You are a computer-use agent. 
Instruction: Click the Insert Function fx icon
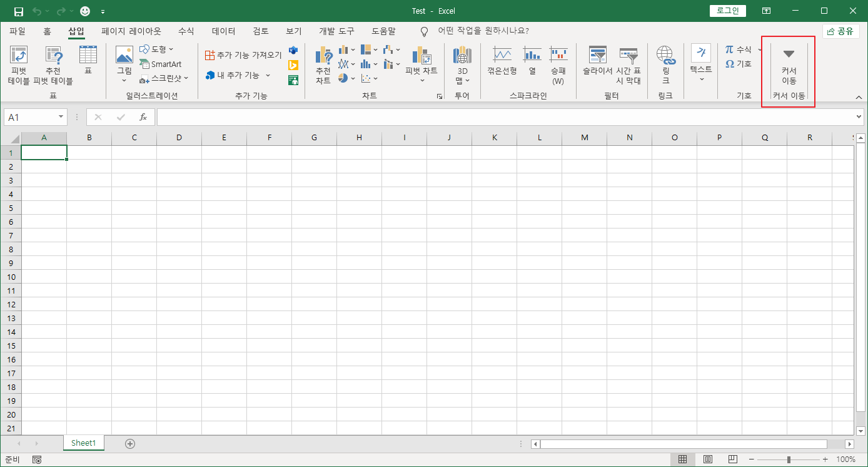click(x=143, y=117)
